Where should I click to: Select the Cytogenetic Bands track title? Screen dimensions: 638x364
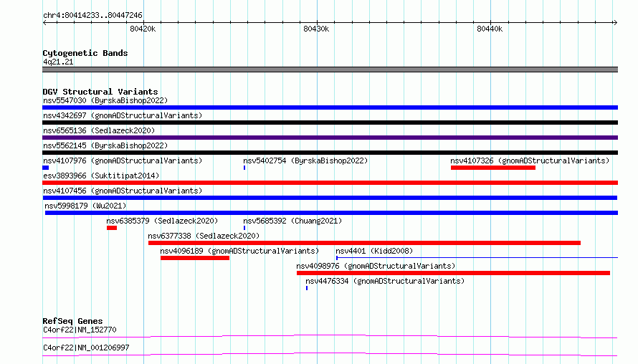point(85,53)
